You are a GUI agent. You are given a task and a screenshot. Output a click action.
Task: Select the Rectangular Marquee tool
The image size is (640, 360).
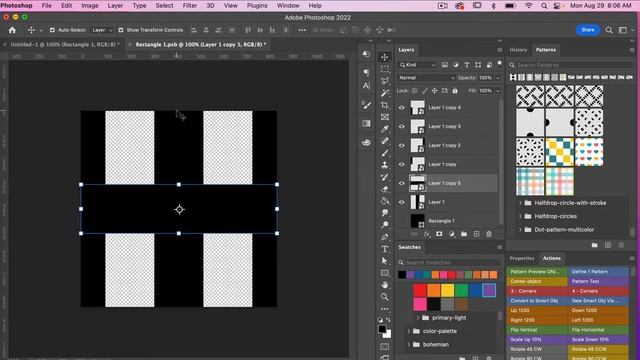click(384, 69)
